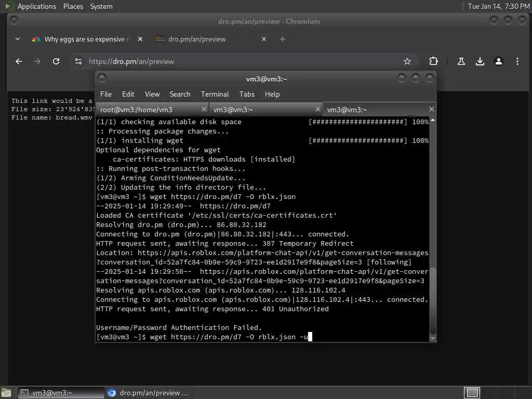
Task: Click the '307 Temporary Redirect' text
Action: [x=308, y=243]
